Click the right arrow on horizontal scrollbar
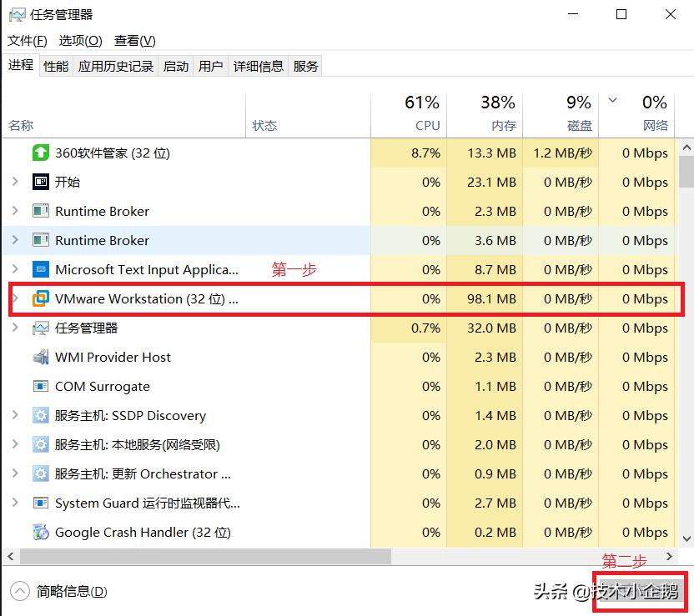This screenshot has width=694, height=616. [x=670, y=557]
